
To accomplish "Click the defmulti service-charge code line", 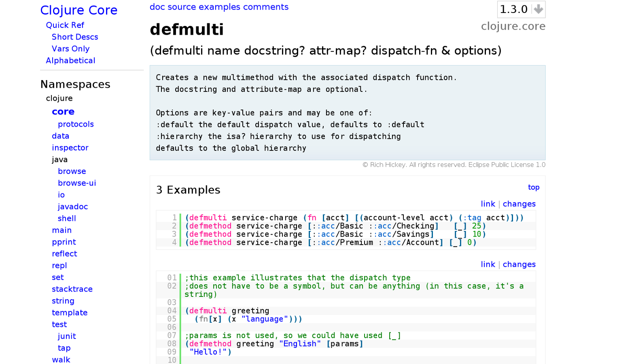I will [x=354, y=218].
